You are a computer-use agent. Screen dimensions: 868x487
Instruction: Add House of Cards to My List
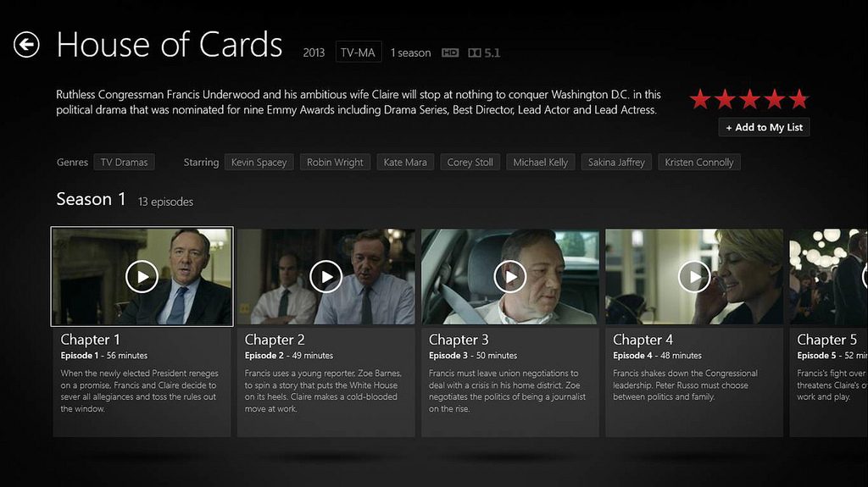tap(764, 127)
